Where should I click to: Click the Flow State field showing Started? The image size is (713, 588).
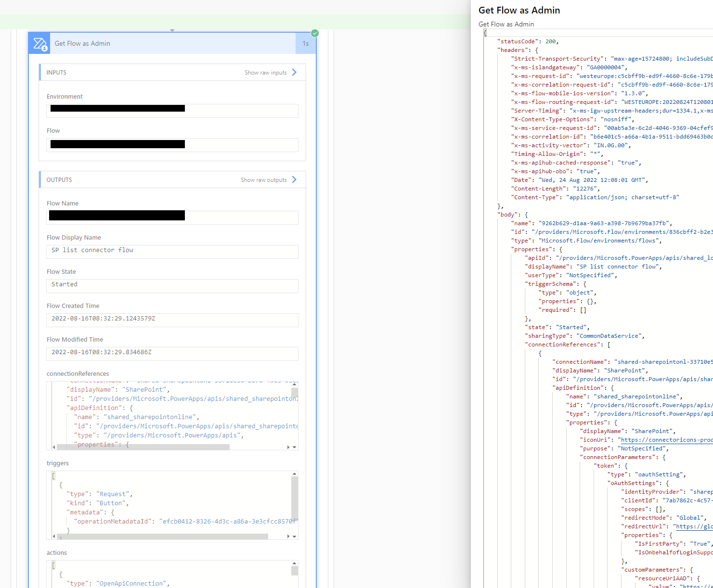click(172, 286)
